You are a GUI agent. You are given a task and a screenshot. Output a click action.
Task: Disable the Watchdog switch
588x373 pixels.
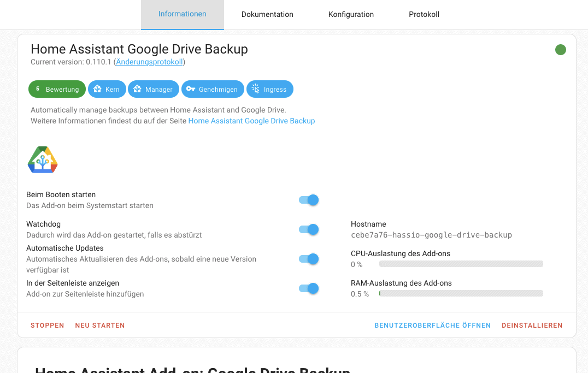coord(309,229)
